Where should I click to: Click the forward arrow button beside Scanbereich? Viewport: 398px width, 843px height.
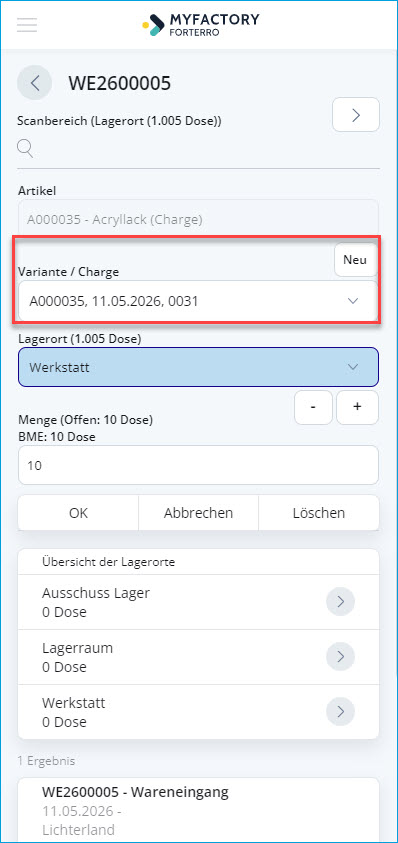[x=356, y=115]
